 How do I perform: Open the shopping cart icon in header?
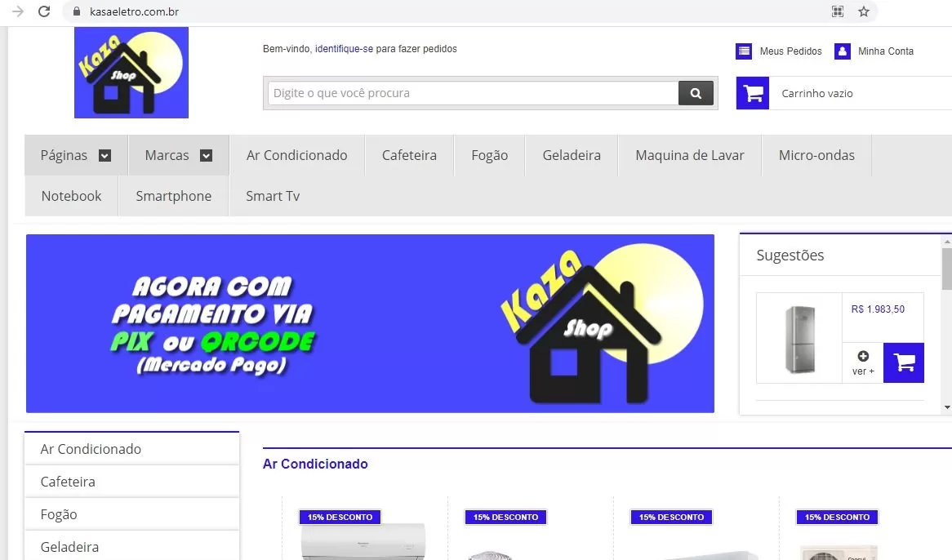coord(752,93)
